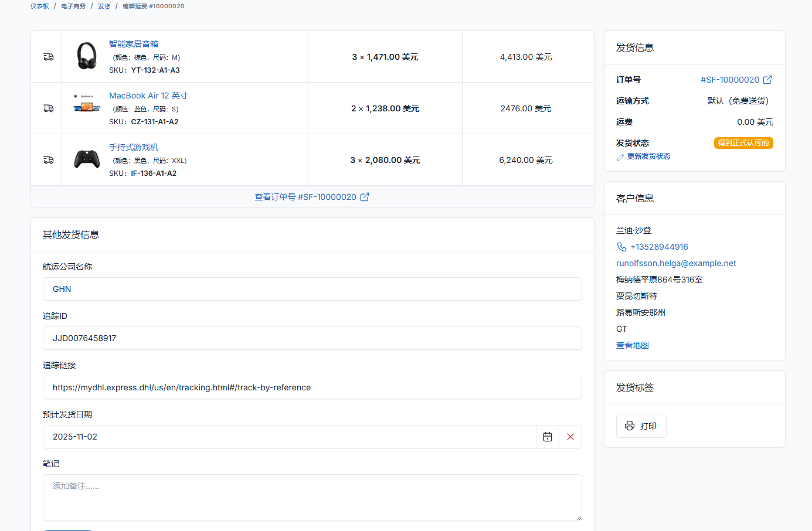Click the truck icon beside MacBook Air row
Screen dimensions: 812x531
49,108
